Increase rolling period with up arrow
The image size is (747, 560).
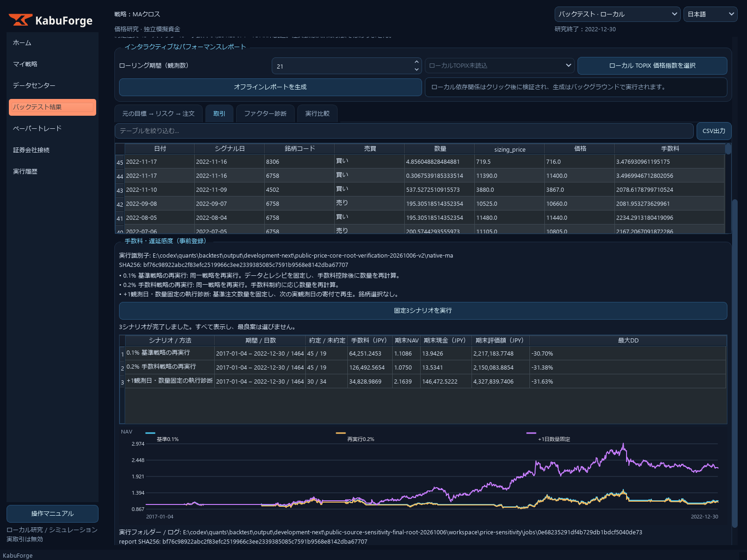(x=416, y=62)
